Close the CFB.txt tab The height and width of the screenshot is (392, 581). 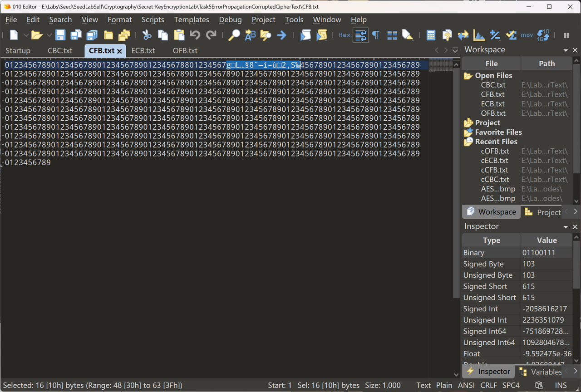pos(119,51)
